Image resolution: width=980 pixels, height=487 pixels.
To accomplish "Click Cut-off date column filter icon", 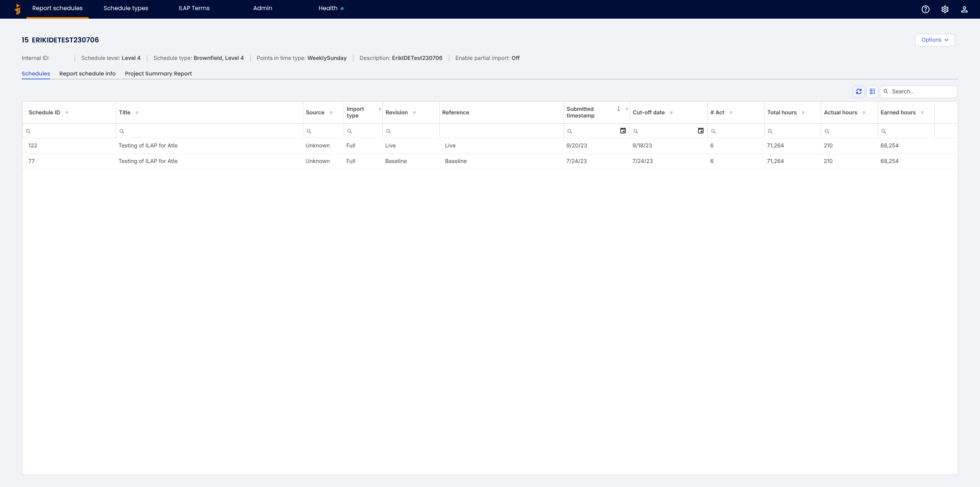I will 671,113.
